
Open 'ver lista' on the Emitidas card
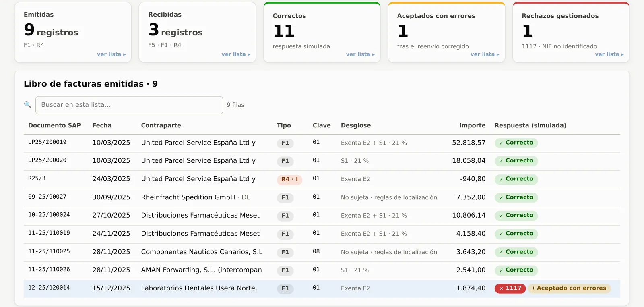click(x=111, y=54)
